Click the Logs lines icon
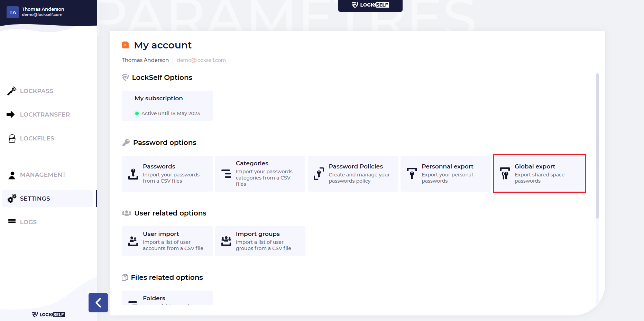 click(12, 221)
